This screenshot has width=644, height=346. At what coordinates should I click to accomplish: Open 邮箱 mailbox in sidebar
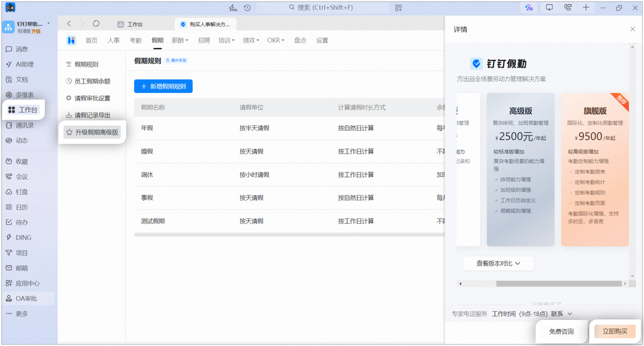[17, 268]
